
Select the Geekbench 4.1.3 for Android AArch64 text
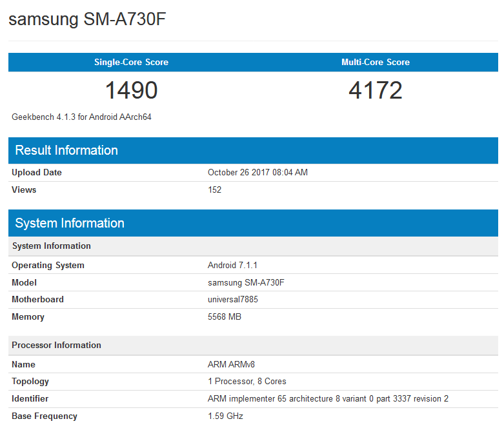coord(81,117)
